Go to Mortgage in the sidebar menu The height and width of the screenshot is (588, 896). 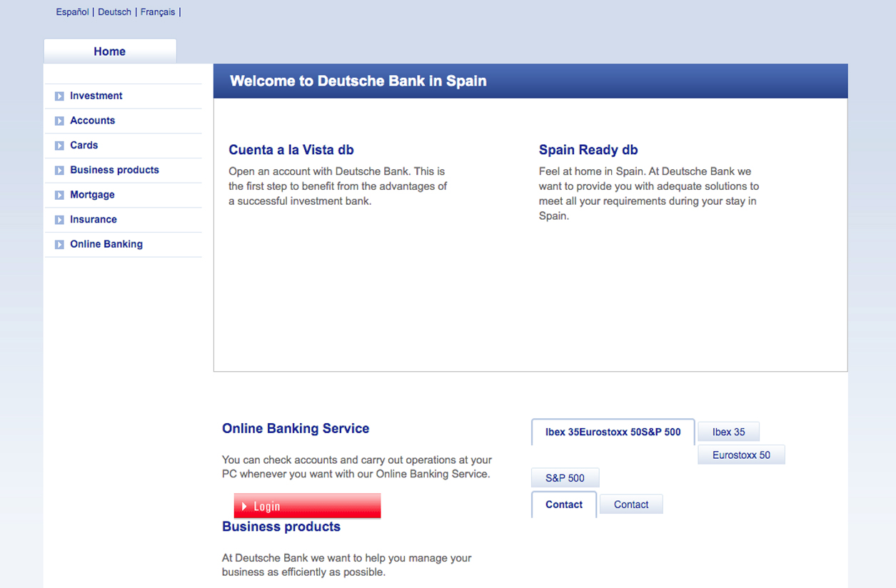92,195
